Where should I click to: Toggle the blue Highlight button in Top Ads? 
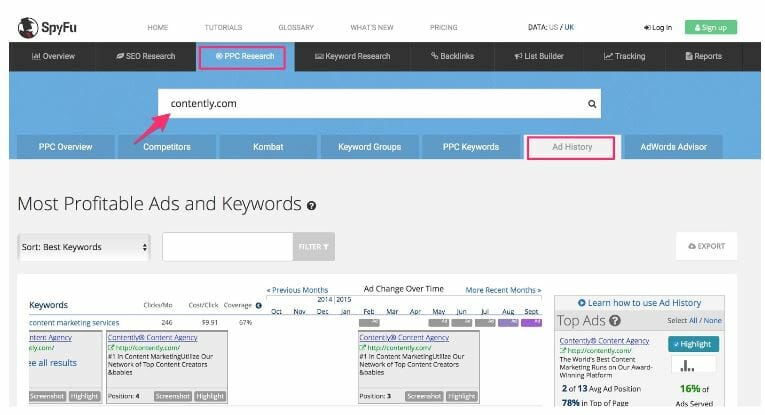pos(693,344)
